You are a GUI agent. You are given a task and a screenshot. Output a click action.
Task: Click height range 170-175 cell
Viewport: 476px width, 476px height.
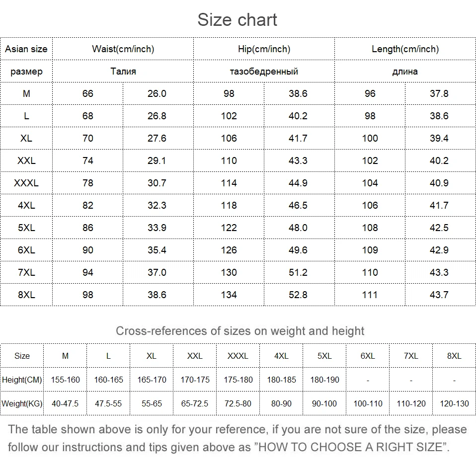click(195, 380)
